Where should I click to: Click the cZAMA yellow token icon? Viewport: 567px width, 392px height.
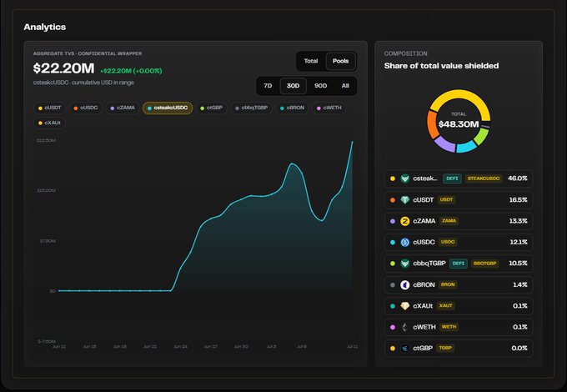coord(405,221)
